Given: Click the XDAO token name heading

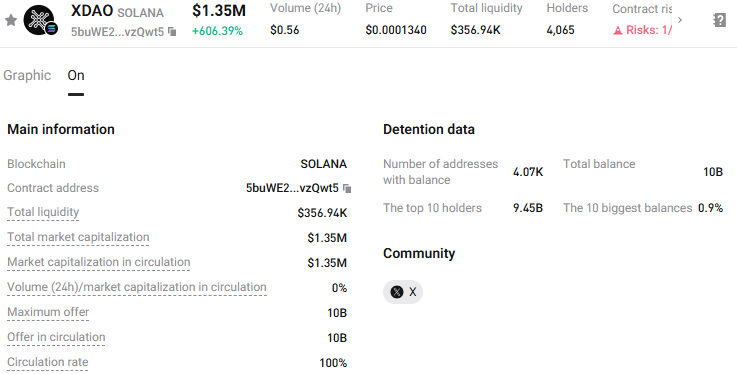Looking at the screenshot, I should coord(92,11).
